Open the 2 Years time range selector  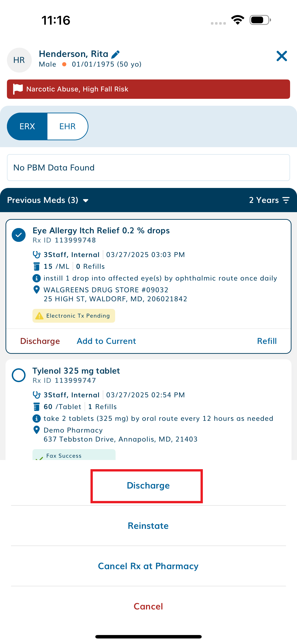pos(269,200)
